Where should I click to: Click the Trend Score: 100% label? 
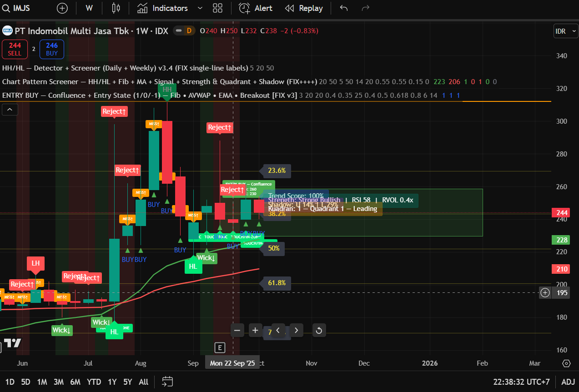pos(296,196)
